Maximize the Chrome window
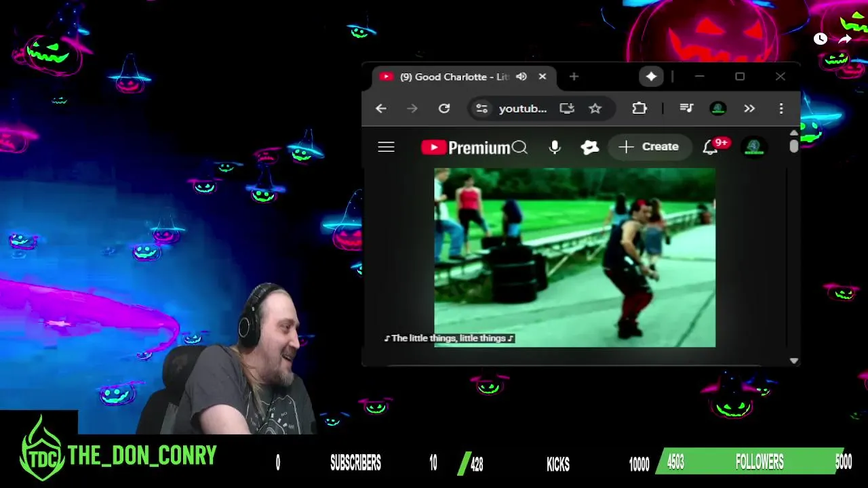The width and height of the screenshot is (868, 488). click(x=740, y=77)
